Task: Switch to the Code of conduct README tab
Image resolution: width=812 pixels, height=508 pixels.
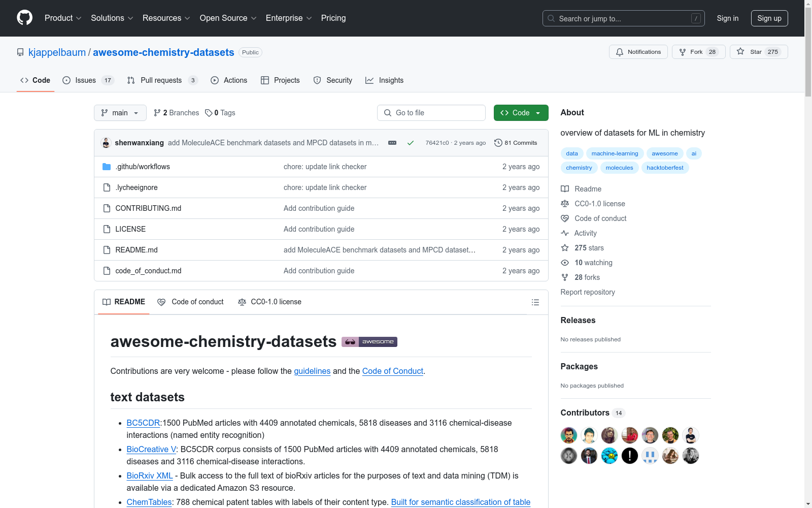Action: (x=191, y=302)
